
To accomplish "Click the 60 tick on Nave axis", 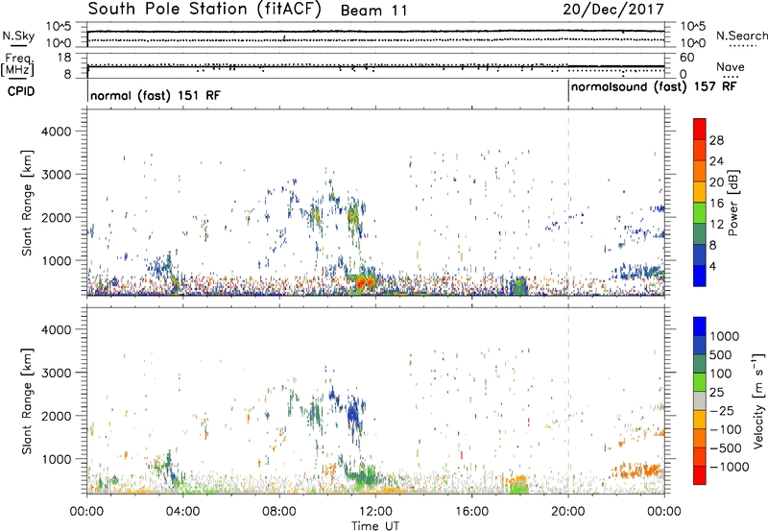I will pos(687,58).
